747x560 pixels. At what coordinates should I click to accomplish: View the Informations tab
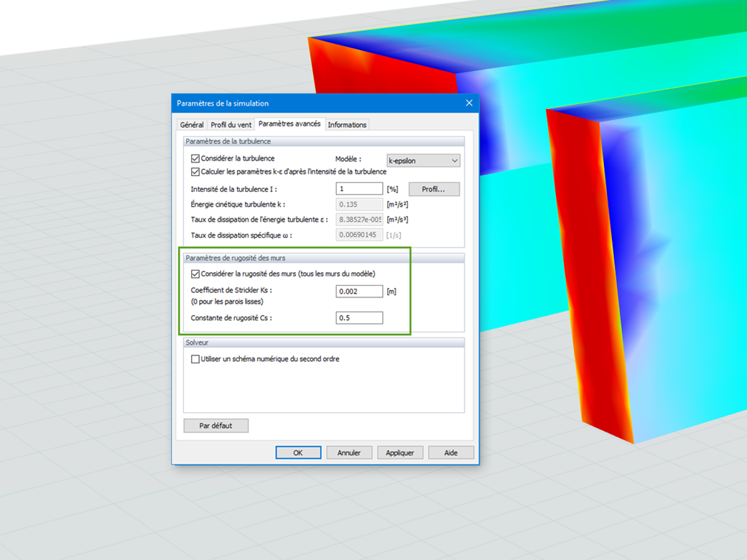click(x=347, y=124)
